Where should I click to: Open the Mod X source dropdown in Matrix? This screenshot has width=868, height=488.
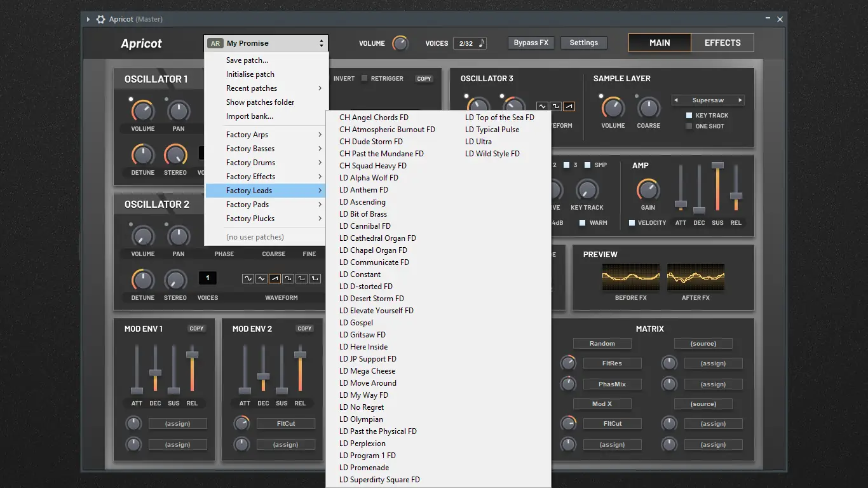pyautogui.click(x=602, y=404)
